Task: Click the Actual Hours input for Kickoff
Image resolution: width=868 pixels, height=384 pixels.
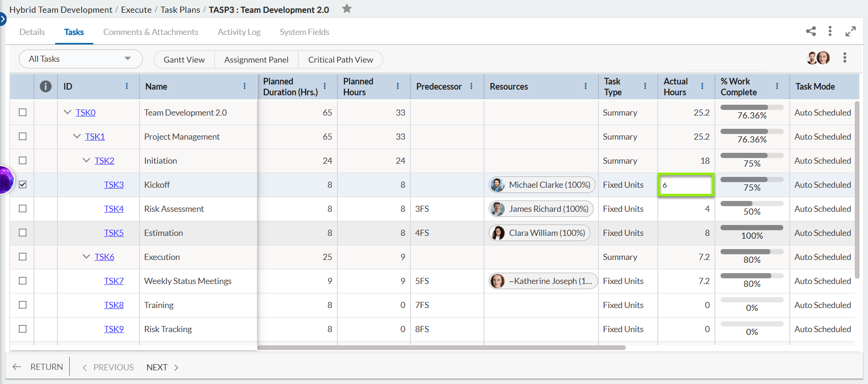Action: pyautogui.click(x=686, y=185)
